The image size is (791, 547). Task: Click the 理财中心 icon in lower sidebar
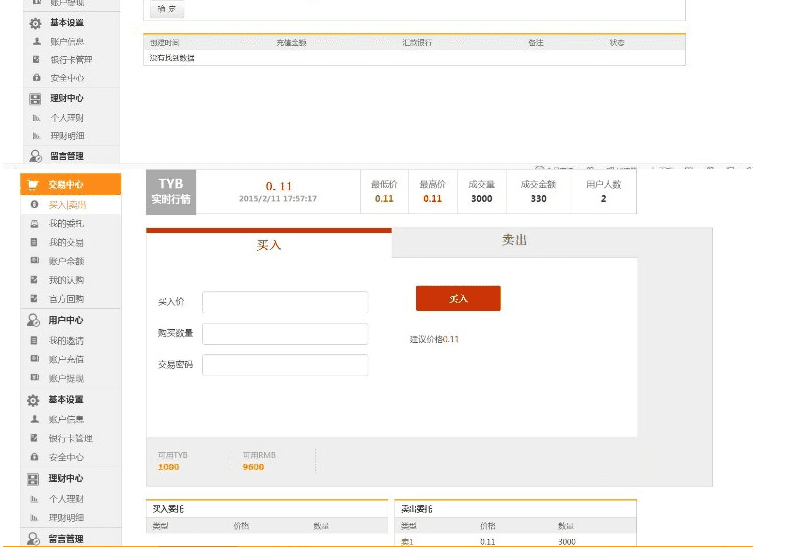(x=34, y=479)
